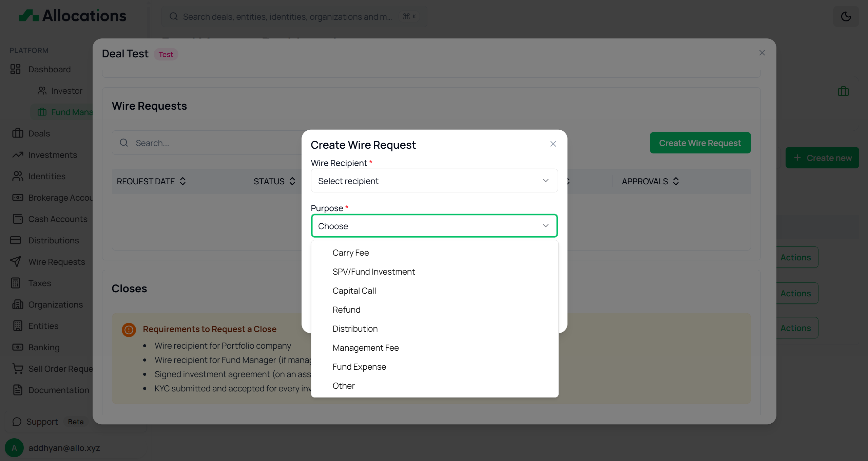Viewport: 868px width, 461px height.
Task: Collapse the Purpose Choose dropdown
Action: click(434, 226)
